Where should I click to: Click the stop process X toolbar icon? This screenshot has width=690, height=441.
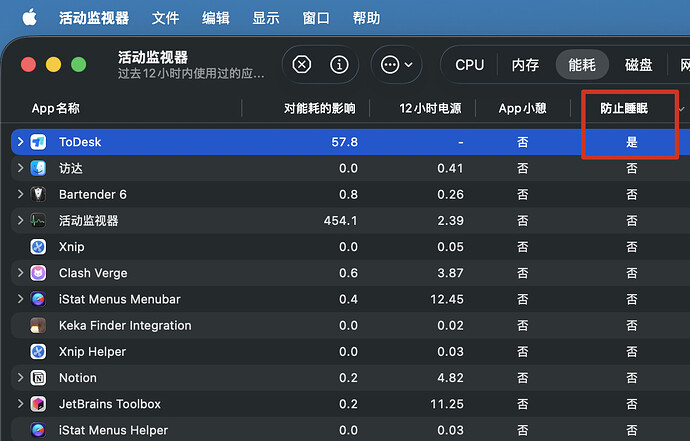[301, 65]
